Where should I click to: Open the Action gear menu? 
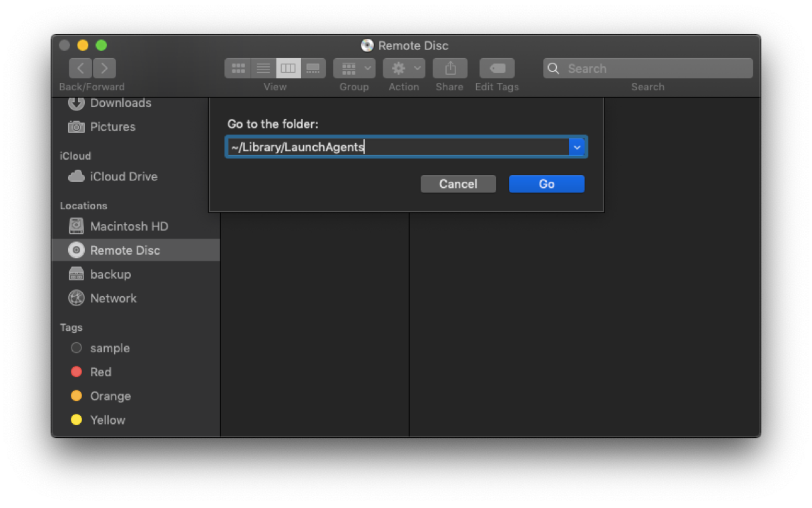[404, 68]
